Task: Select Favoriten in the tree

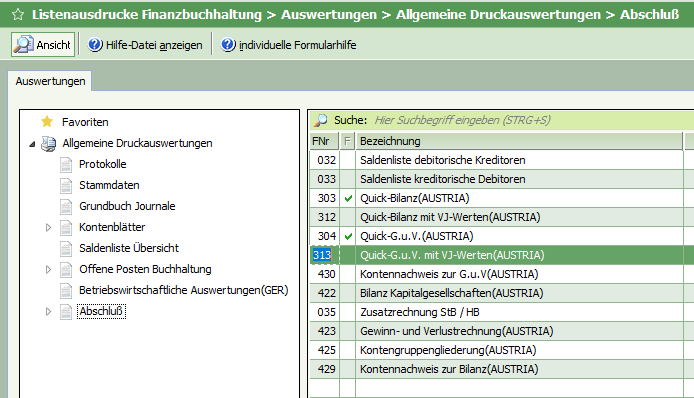Action: point(85,122)
